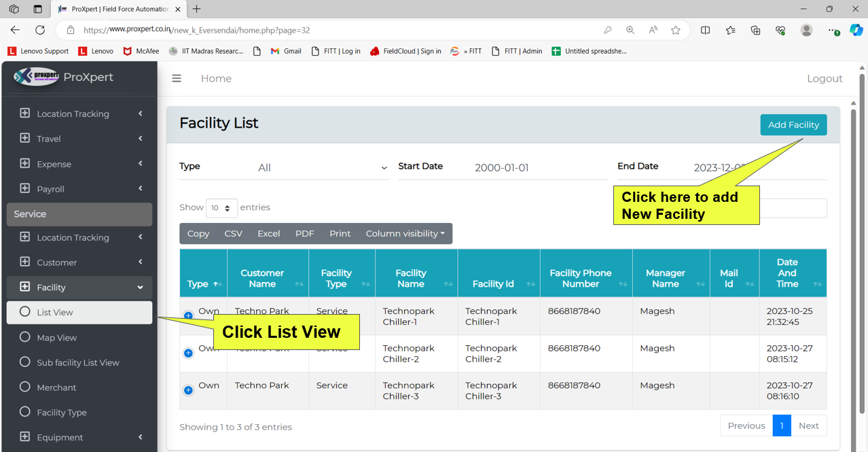Screen dimensions: 868x452
Task: Add this page to browser favorites
Action: pyautogui.click(x=675, y=30)
